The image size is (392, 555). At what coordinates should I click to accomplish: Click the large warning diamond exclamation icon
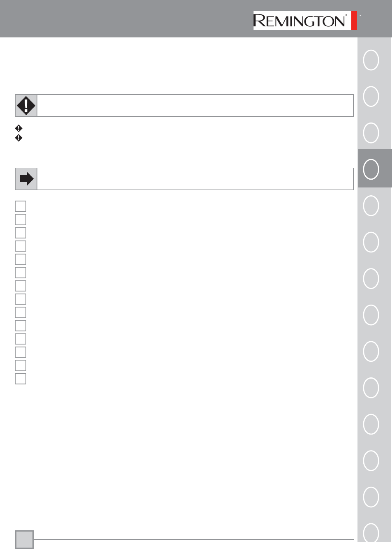[26, 106]
